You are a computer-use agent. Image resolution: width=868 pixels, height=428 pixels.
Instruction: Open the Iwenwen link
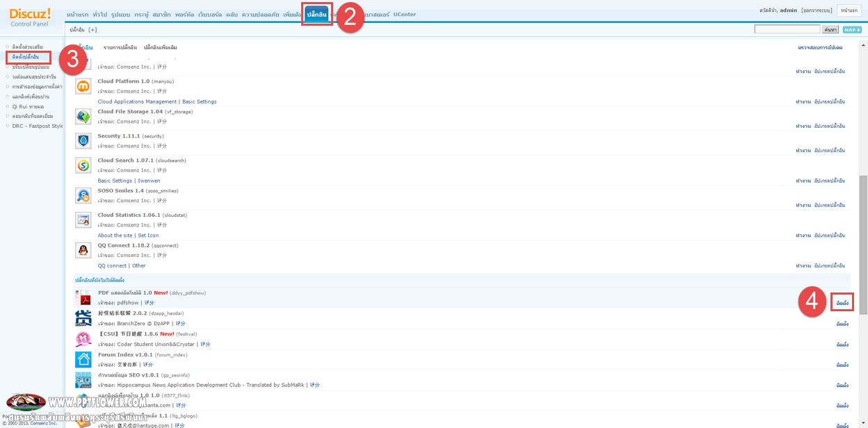149,181
